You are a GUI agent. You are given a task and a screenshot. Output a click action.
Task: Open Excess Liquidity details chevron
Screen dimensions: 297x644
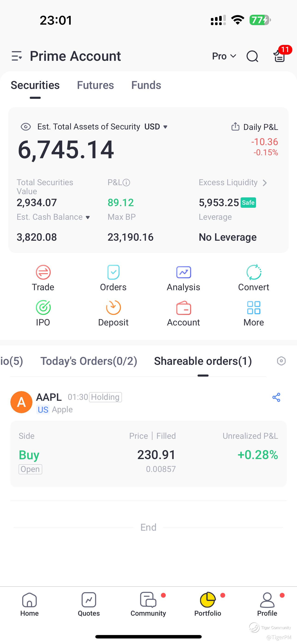[x=265, y=183]
